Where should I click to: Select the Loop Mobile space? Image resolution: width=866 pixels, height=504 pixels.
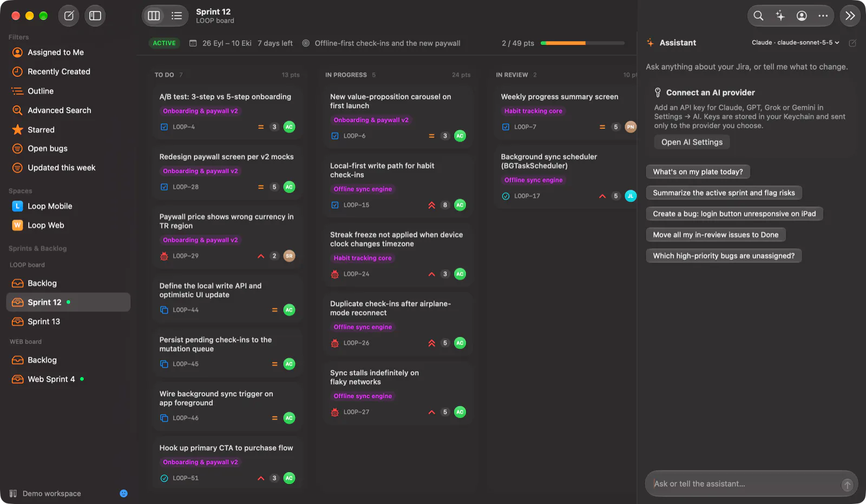coord(68,206)
